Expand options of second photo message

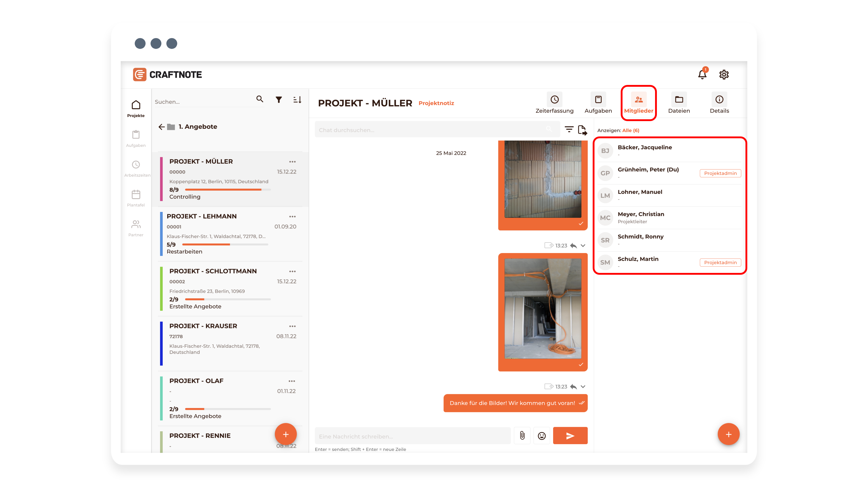click(x=583, y=387)
